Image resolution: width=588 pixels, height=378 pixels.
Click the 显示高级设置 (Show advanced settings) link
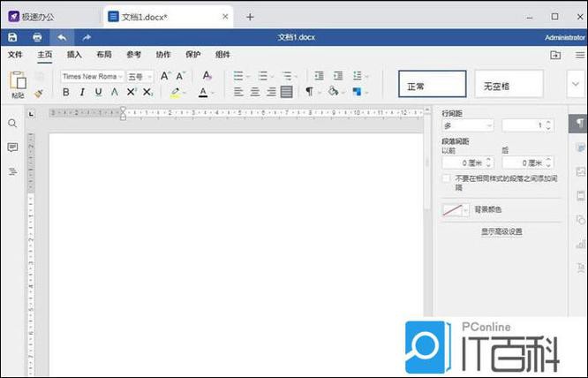[x=501, y=231]
